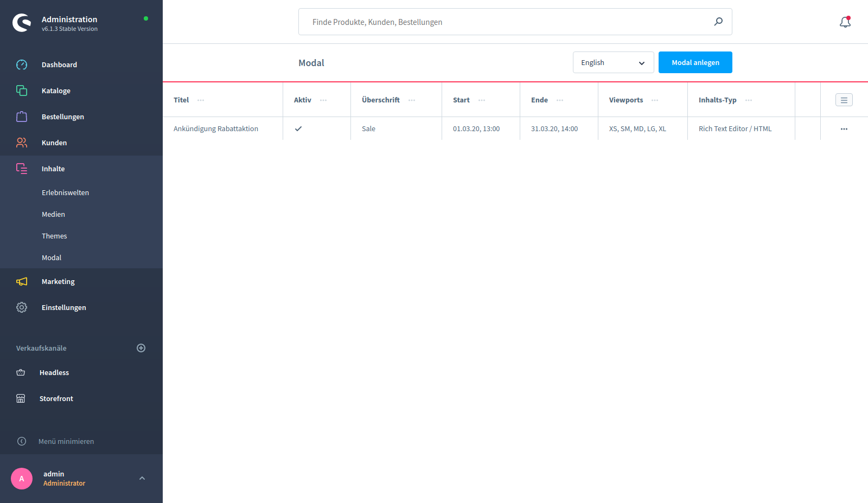Viewport: 868px width, 503px height.
Task: Open the Titel column options menu
Action: click(x=201, y=100)
